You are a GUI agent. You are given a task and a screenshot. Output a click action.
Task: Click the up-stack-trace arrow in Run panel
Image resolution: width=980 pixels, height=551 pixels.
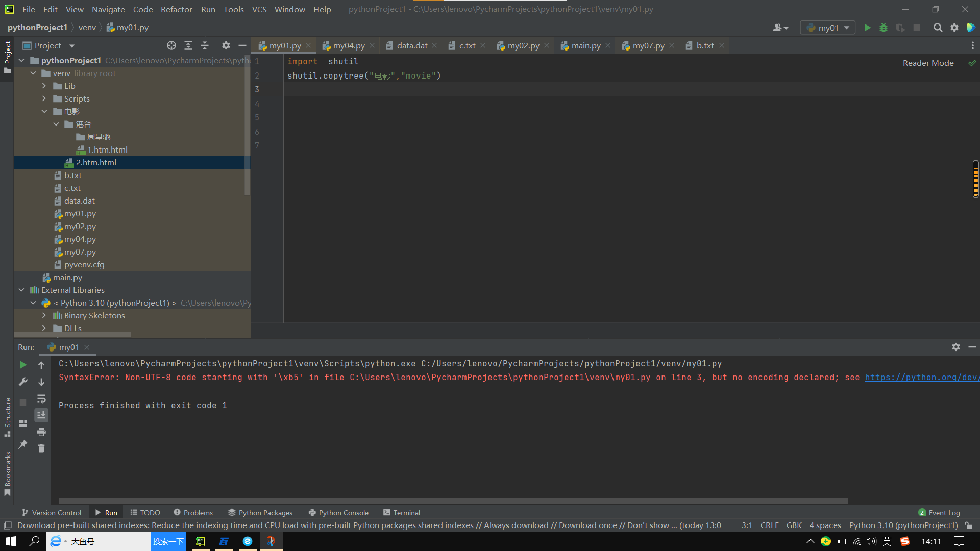click(41, 365)
